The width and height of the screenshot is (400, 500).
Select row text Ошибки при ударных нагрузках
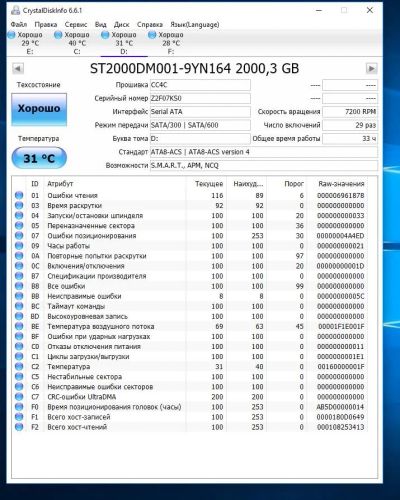pos(99,336)
